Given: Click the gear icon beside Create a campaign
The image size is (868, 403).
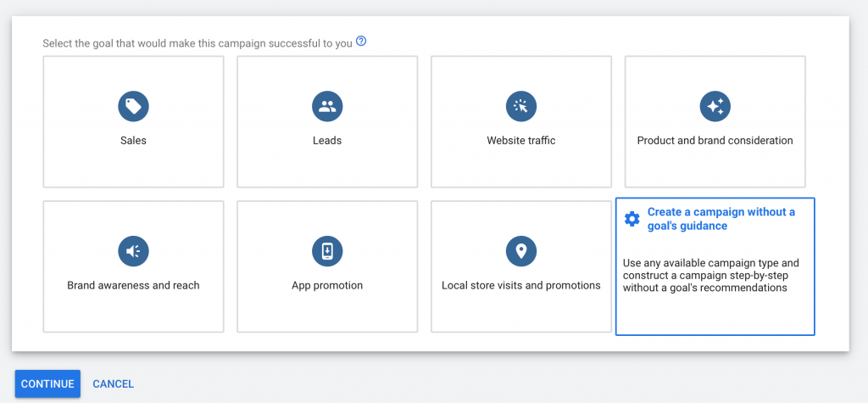Looking at the screenshot, I should [632, 219].
